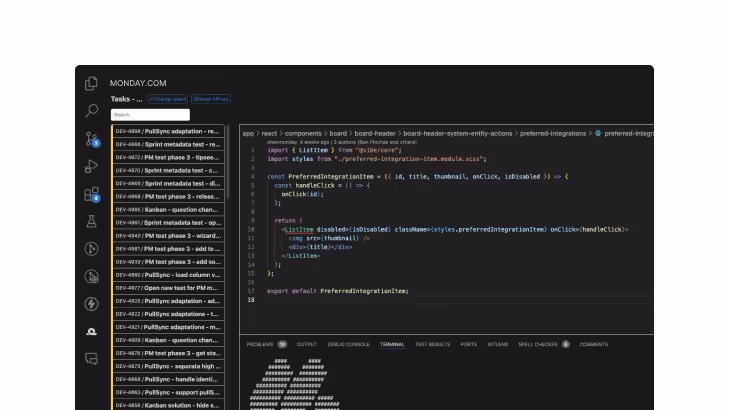This screenshot has width=729, height=410.
Task: Click the underlined ListItem tag on line 10
Action: point(299,230)
